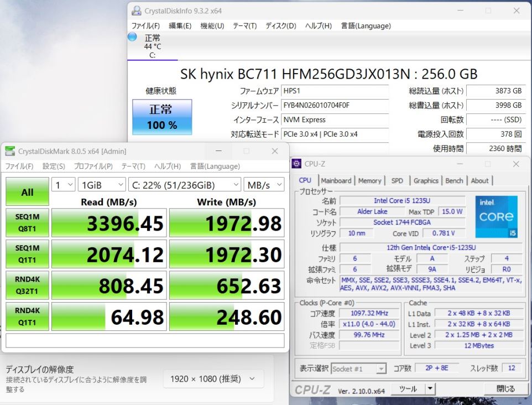Open ヘルプ(H) menu in CrystalDiskMark
Viewport: 532px width, 405px height.
[x=168, y=167]
